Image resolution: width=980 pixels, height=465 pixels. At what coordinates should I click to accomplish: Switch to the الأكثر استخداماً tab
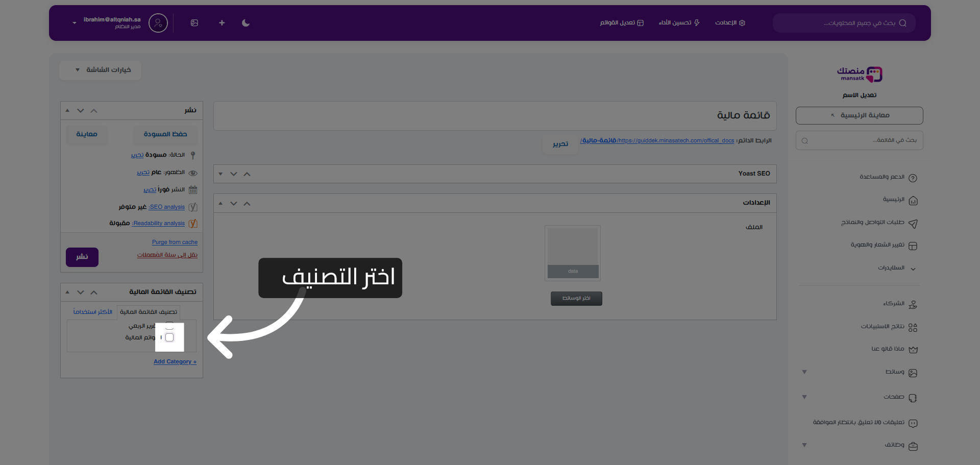tap(93, 312)
